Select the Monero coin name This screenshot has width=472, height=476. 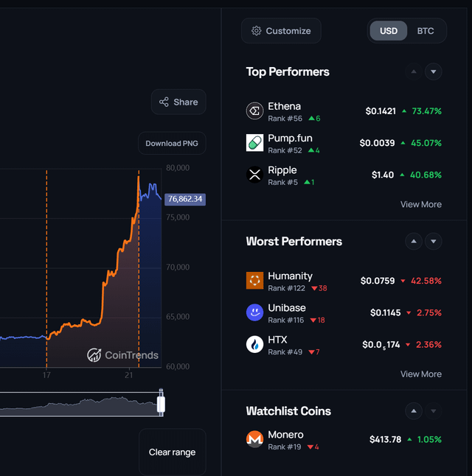[x=285, y=435]
